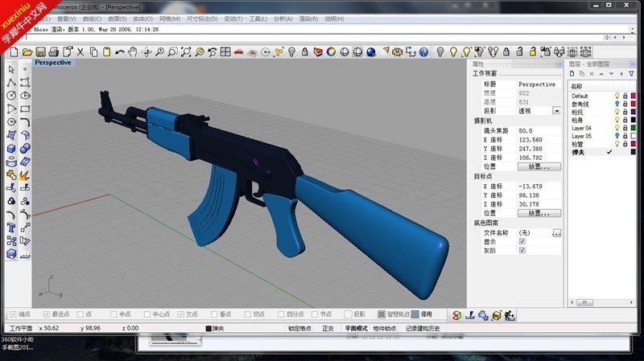644x361 pixels.
Task: Toggle 锁定格点 in status bar
Action: coord(299,328)
